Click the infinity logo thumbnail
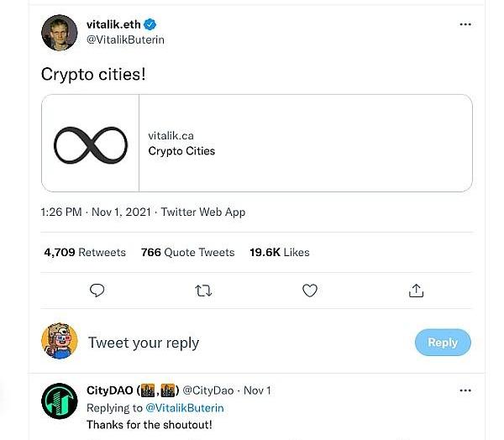Image resolution: width=504 pixels, height=440 pixels. [91, 144]
